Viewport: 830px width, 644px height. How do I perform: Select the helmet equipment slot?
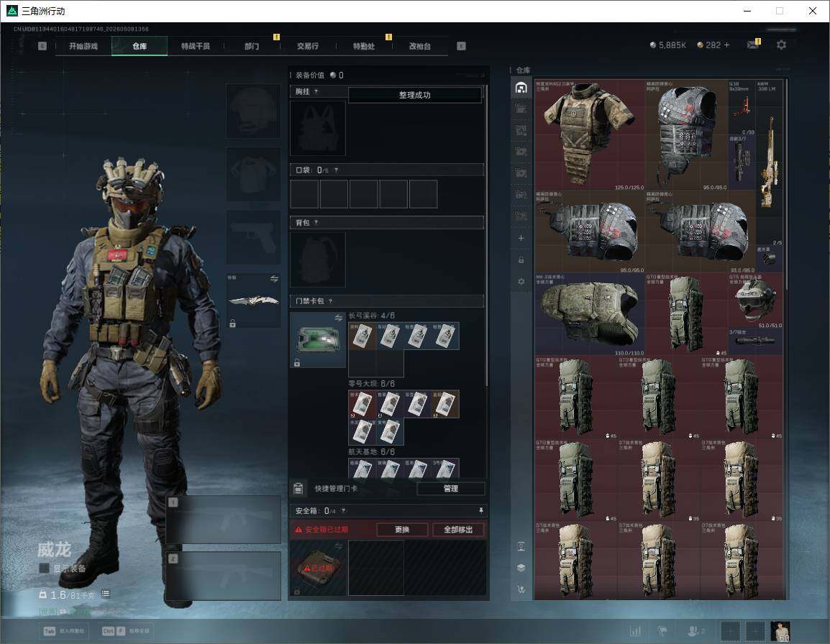point(254,111)
